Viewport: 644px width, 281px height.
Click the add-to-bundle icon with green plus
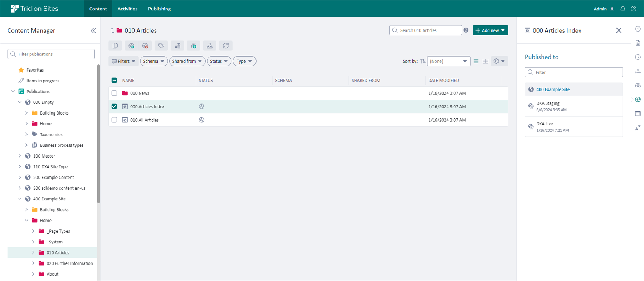coord(194,46)
